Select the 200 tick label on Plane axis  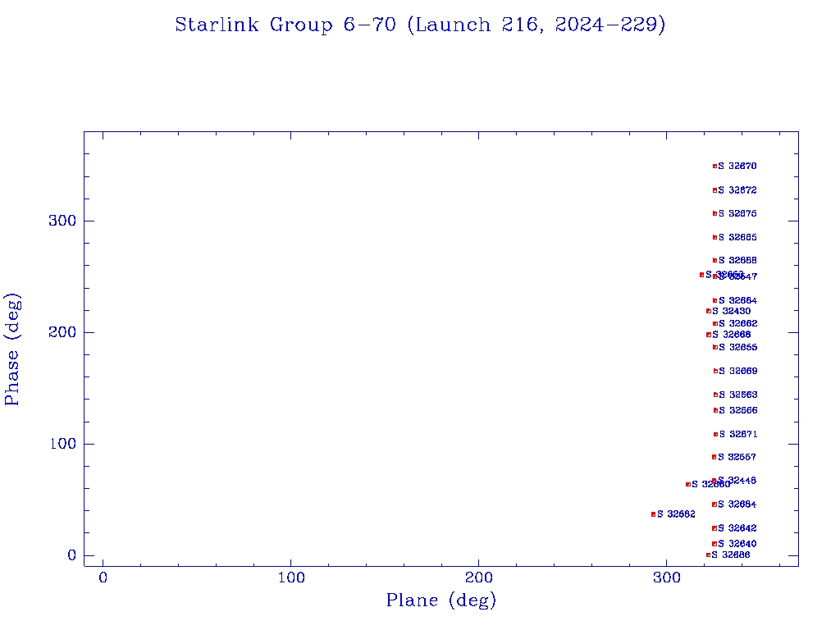coord(479,578)
